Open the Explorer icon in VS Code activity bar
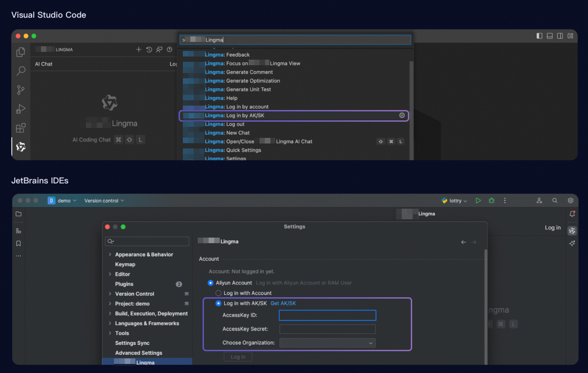Screen dimensions: 588x373 [x=21, y=52]
